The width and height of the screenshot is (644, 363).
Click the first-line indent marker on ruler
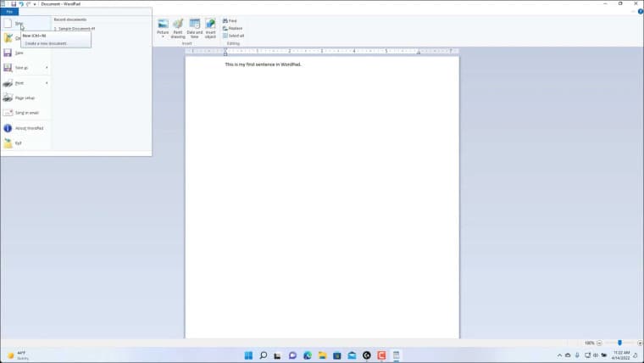tap(225, 49)
